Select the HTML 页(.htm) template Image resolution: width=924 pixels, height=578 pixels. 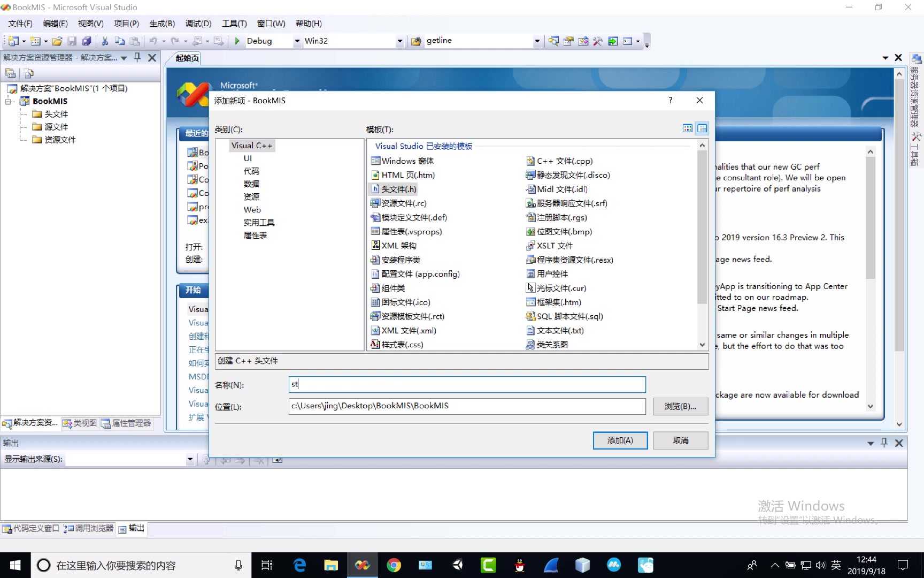[x=403, y=175]
